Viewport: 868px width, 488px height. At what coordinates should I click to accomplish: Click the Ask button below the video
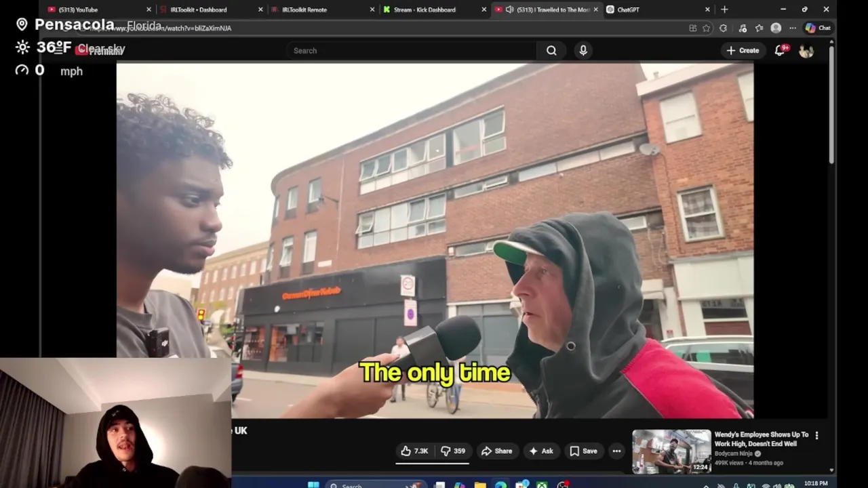pyautogui.click(x=541, y=451)
